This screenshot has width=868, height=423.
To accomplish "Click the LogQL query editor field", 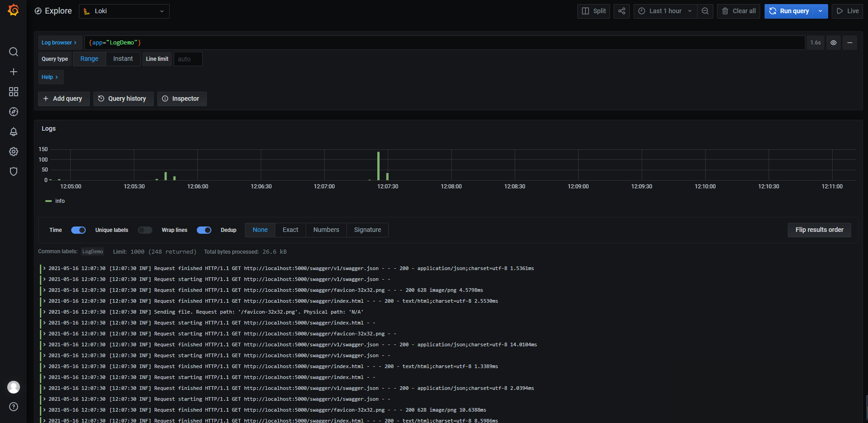I will 444,43.
